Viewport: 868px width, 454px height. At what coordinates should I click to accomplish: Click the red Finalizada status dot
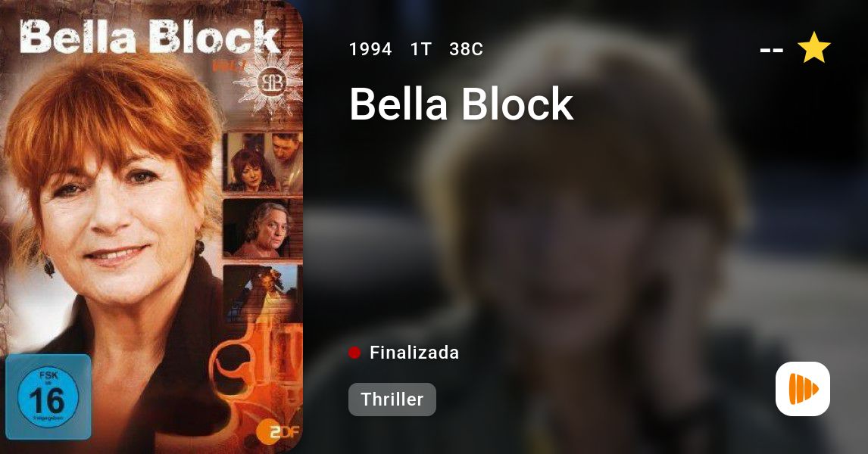[x=354, y=353]
